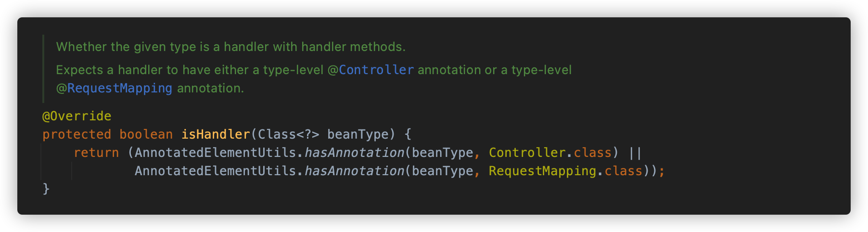Click the method's closing curly brace
Screen dimensions: 868x232
pos(46,189)
